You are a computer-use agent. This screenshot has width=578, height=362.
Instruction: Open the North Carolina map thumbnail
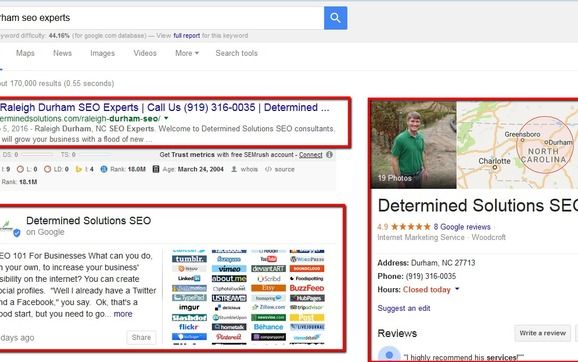point(517,145)
